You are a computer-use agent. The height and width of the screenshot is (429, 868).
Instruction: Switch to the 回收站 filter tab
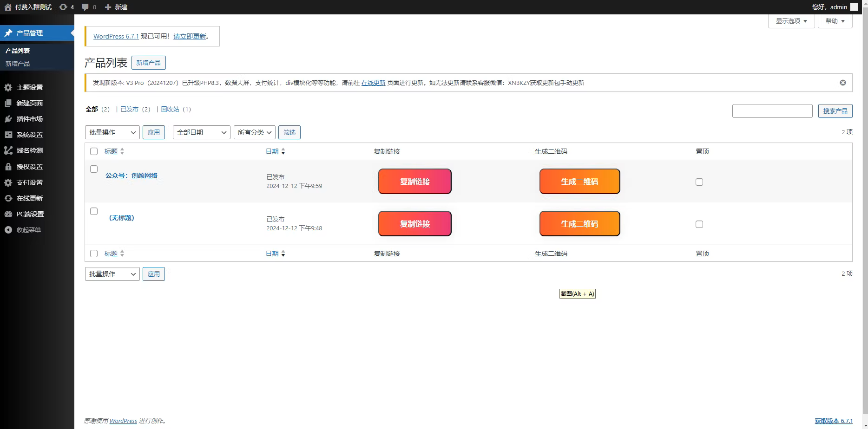point(170,109)
